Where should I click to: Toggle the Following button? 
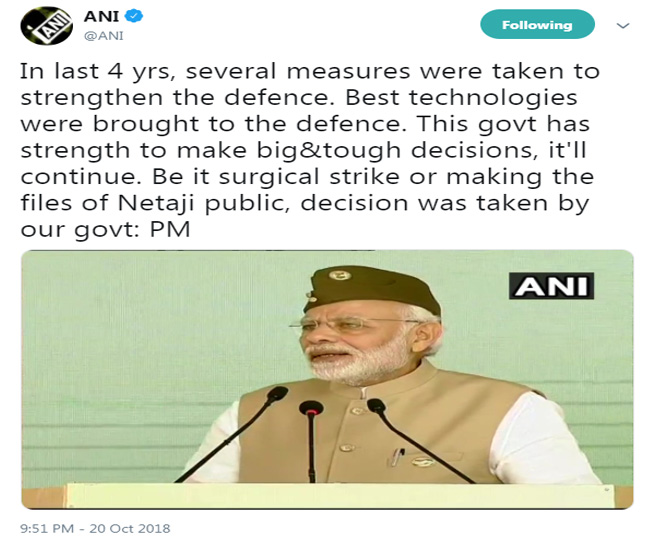(537, 24)
